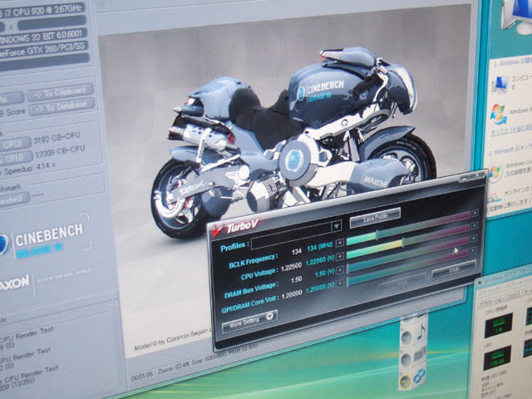
Task: Adjust the CPU Voltage slider handle
Action: [402, 243]
